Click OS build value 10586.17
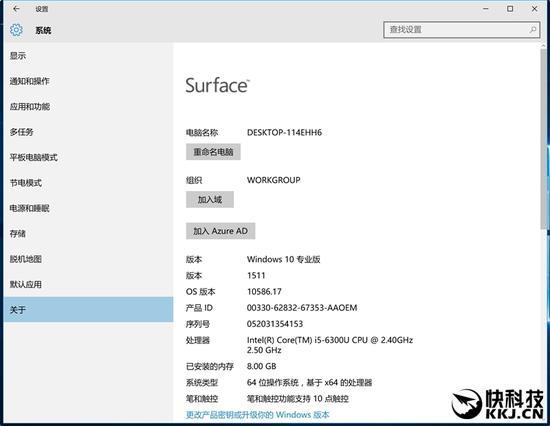 264,292
